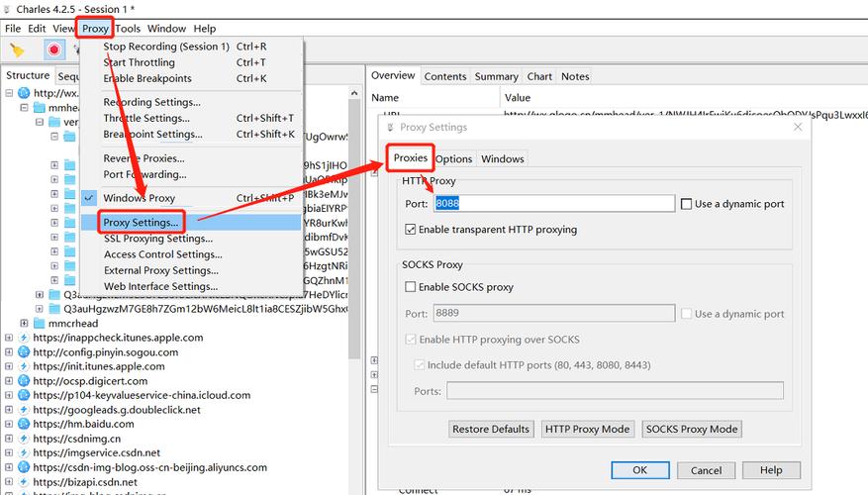Image resolution: width=868 pixels, height=495 pixels.
Task: Choose External Proxy Settings... entry
Action: pyautogui.click(x=191, y=270)
